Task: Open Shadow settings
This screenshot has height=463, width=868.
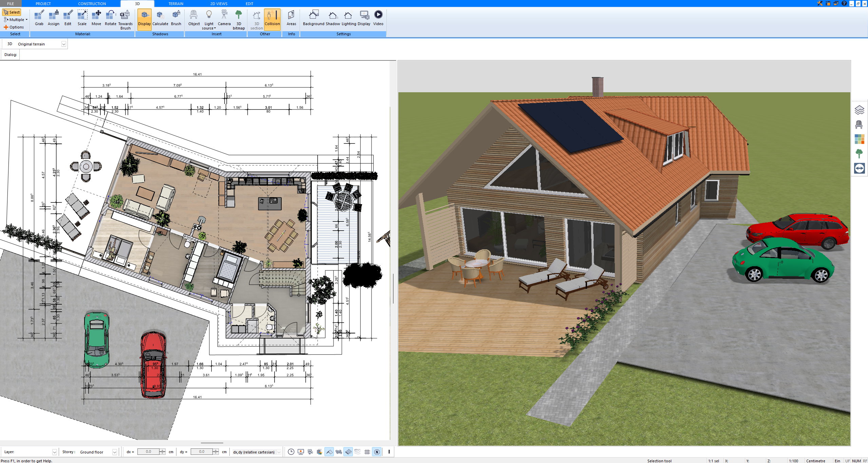Action: (333, 18)
